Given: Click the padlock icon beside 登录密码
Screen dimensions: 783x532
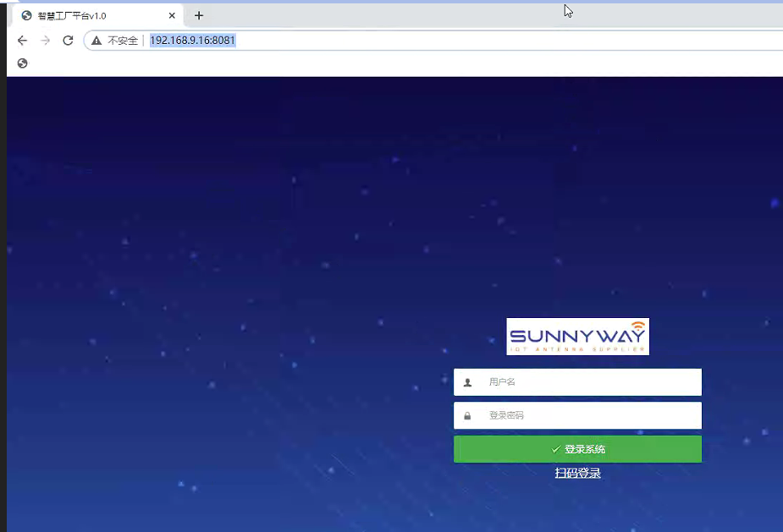Looking at the screenshot, I should (x=467, y=416).
